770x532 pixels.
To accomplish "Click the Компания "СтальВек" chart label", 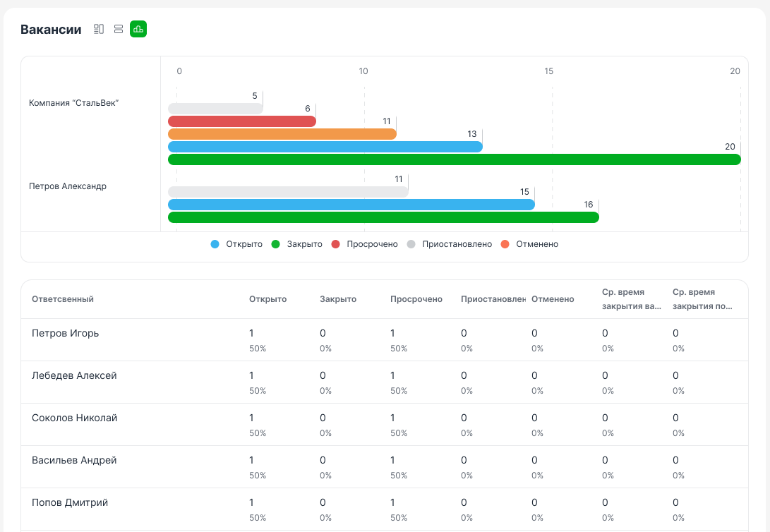I will pyautogui.click(x=73, y=103).
